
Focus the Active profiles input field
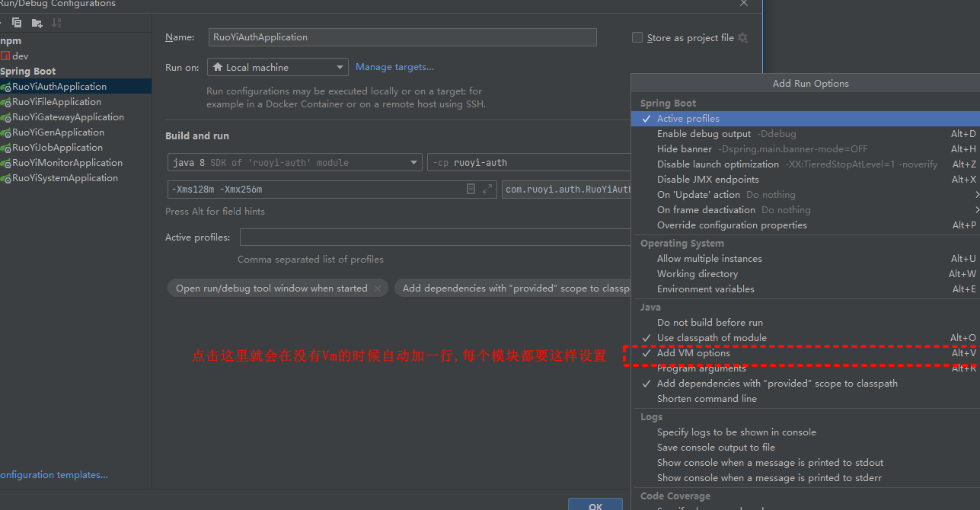click(x=436, y=237)
